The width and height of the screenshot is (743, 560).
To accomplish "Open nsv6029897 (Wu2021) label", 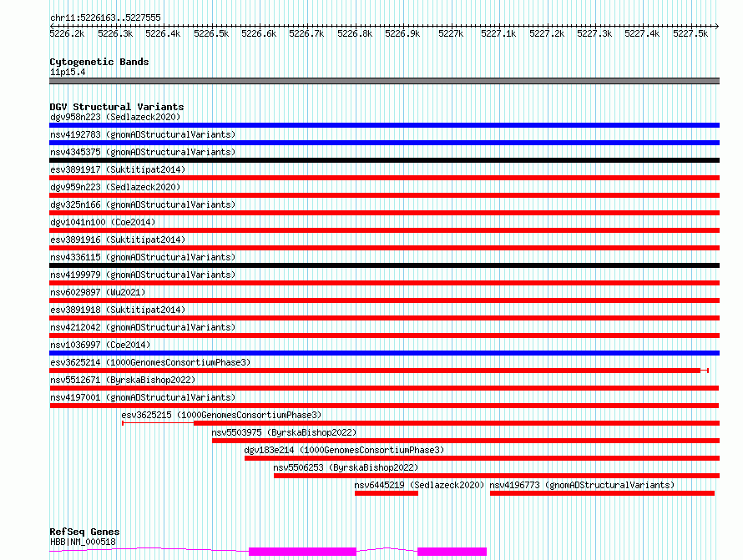I will pos(98,292).
